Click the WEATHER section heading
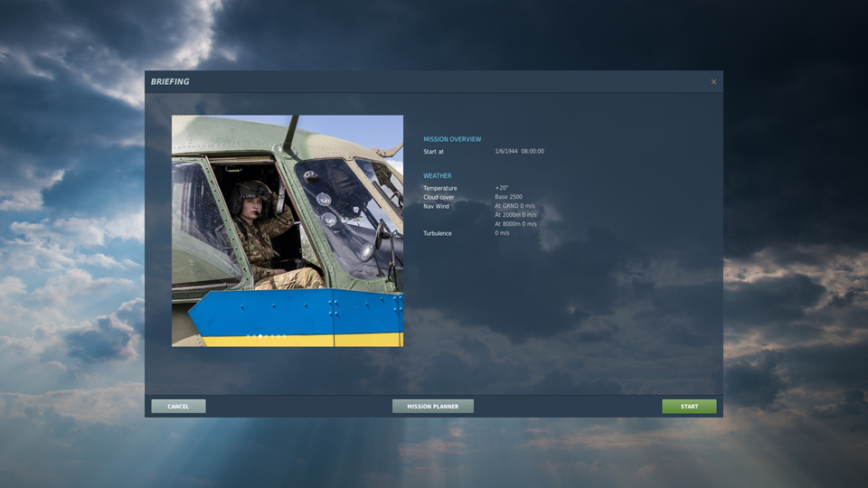The height and width of the screenshot is (488, 868). [x=437, y=176]
